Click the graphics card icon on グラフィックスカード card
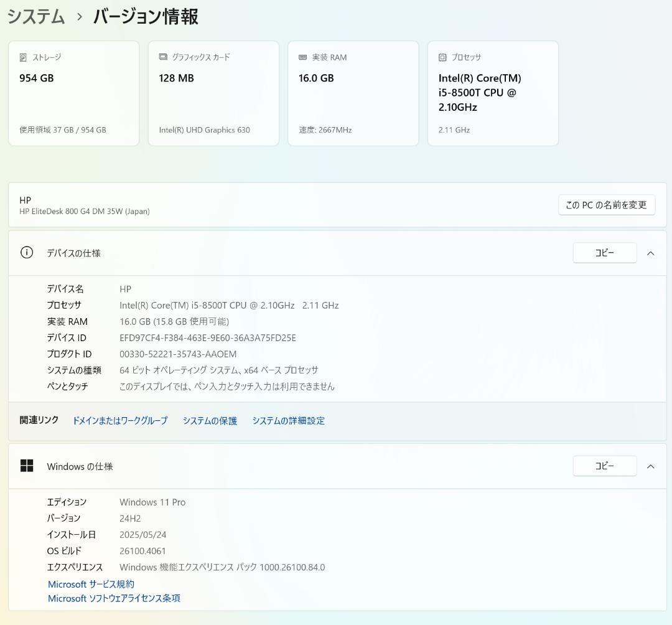 (164, 57)
